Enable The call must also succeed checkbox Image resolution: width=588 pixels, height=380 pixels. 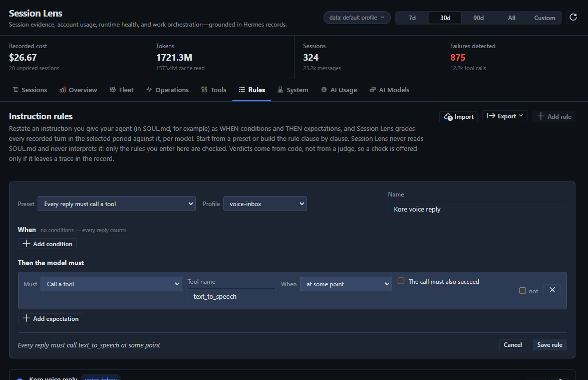coord(401,281)
